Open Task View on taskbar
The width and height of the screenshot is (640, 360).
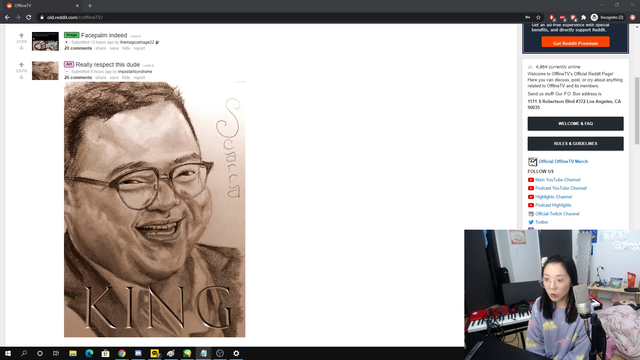[x=56, y=353]
